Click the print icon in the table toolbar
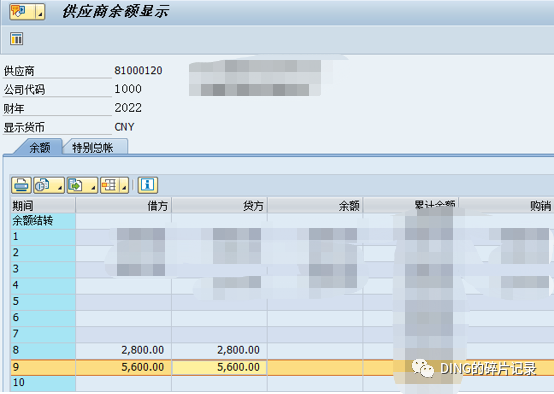554x394 pixels. pos(21,185)
